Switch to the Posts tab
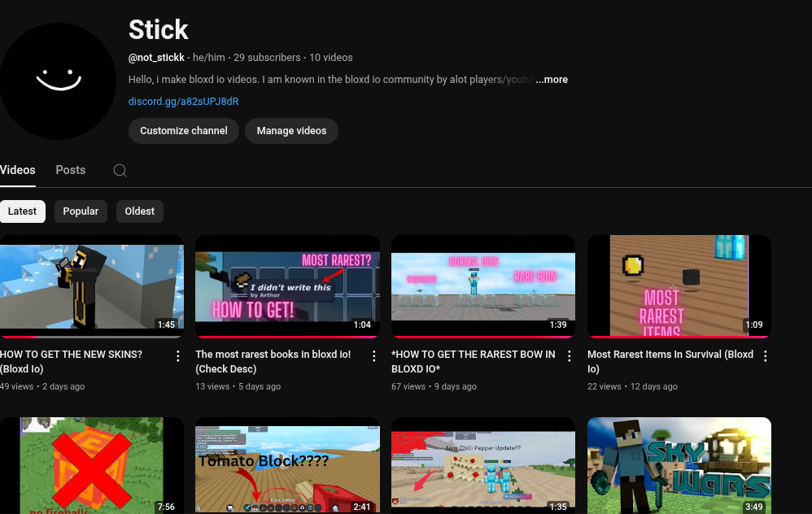812x514 pixels. pyautogui.click(x=70, y=170)
